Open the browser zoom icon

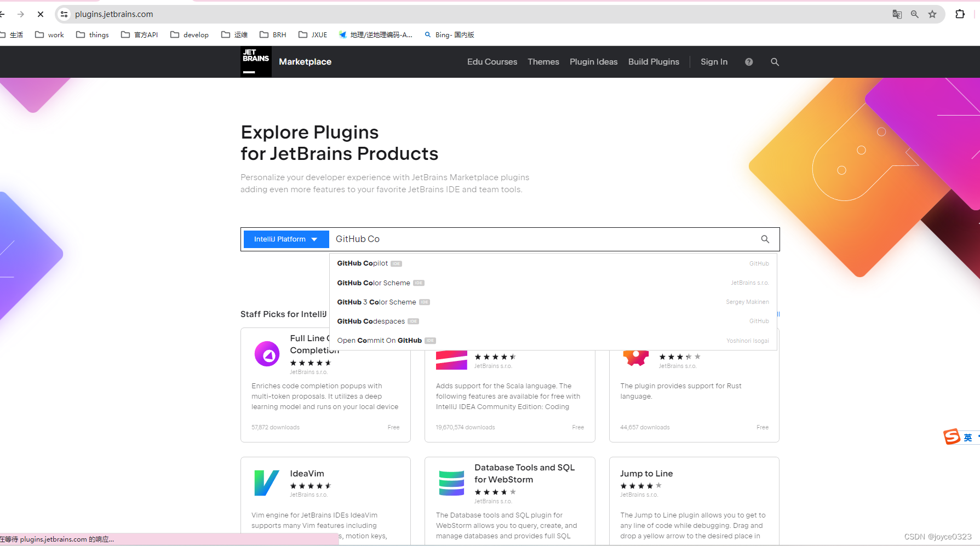coord(914,14)
